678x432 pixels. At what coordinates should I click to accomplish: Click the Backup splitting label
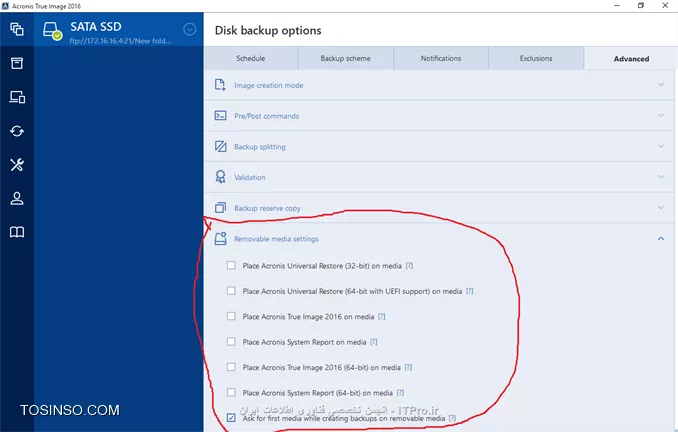click(x=260, y=147)
